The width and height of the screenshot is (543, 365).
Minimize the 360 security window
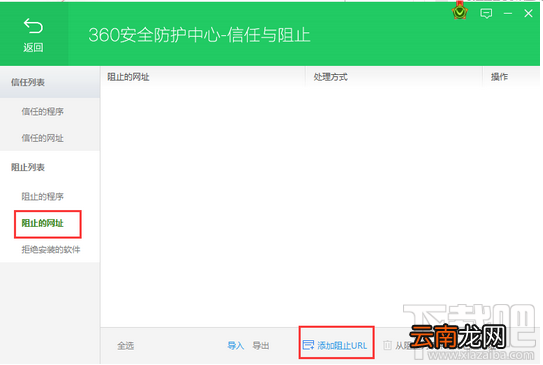(508, 14)
